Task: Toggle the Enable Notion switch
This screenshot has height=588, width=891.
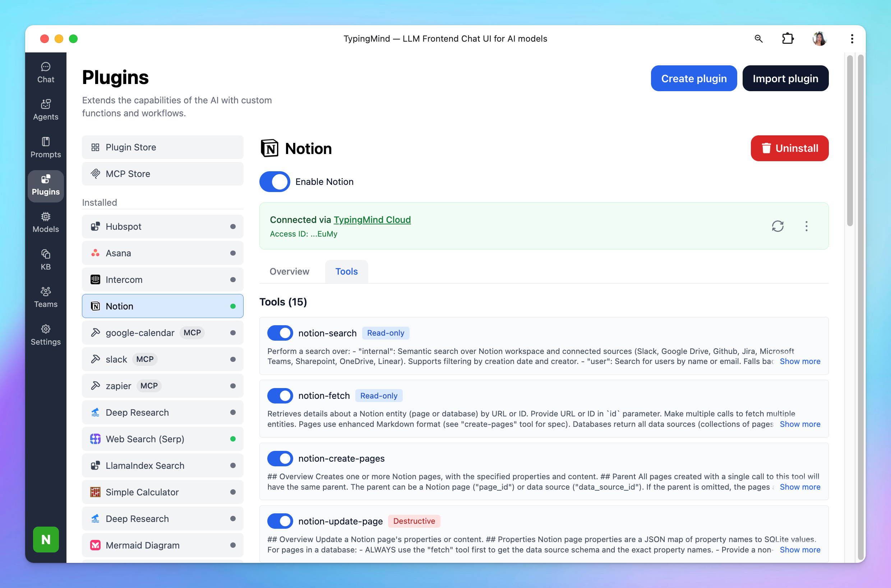Action: pos(275,182)
